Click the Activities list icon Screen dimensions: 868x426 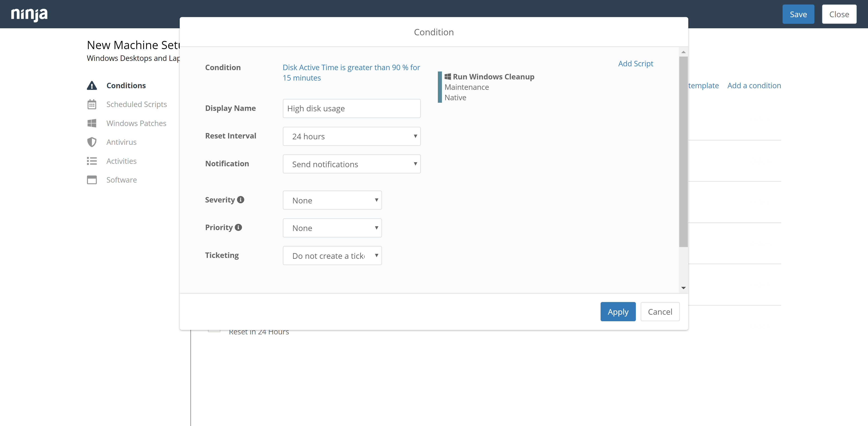(92, 161)
